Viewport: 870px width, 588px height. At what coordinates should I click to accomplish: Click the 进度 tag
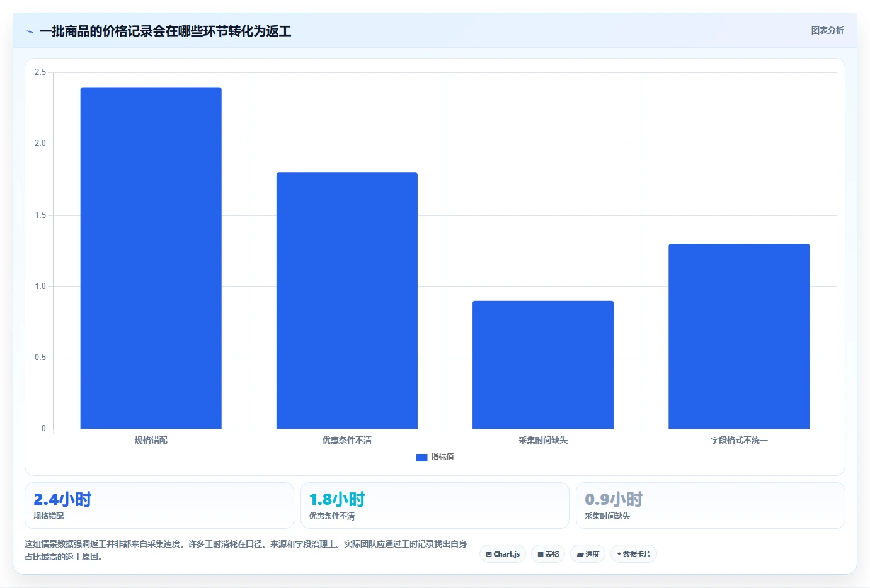pyautogui.click(x=588, y=554)
